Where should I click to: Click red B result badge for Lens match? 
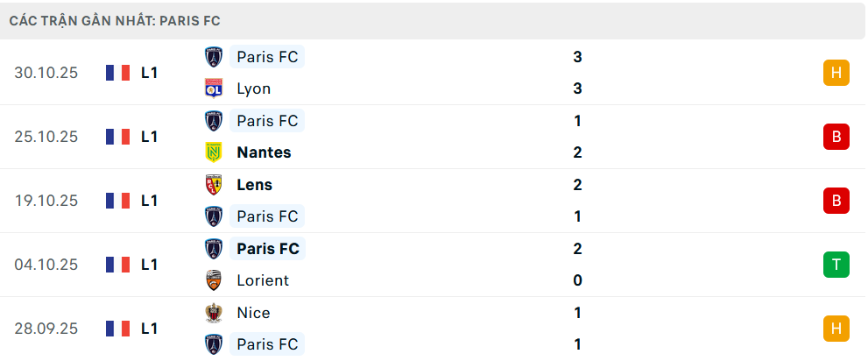click(x=836, y=201)
